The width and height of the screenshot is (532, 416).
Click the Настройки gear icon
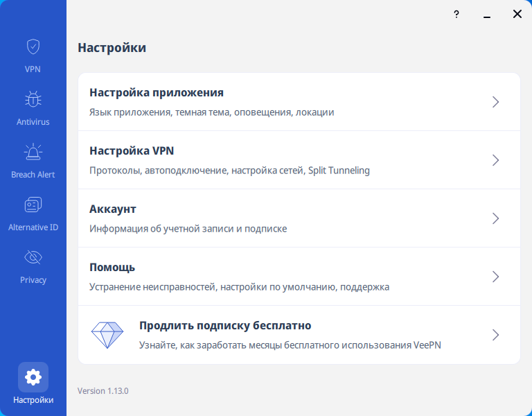33,377
